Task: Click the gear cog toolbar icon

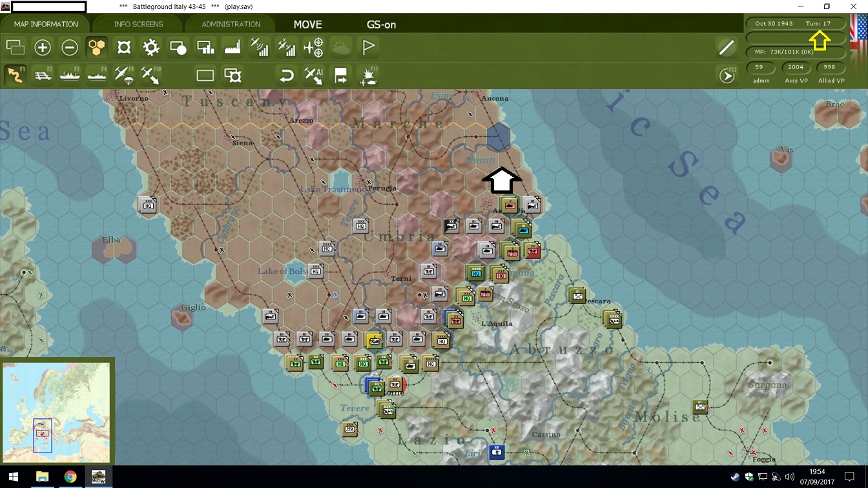Action: coord(151,47)
